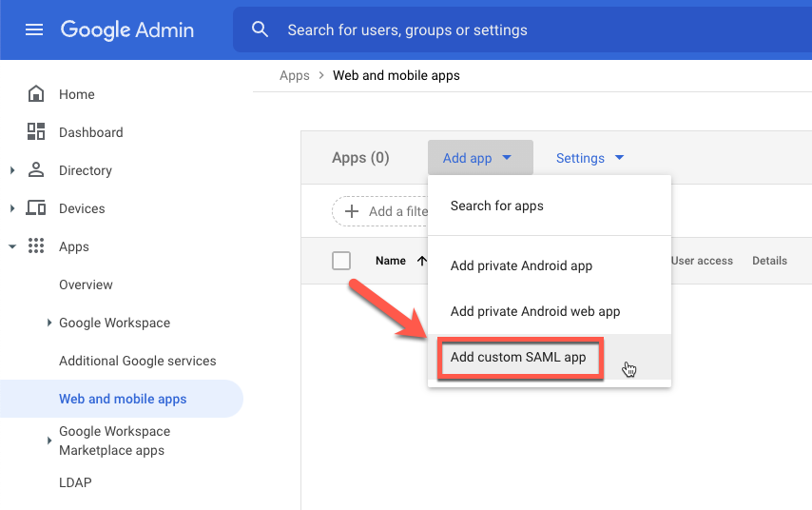Click the Apps (0) heading
The height and width of the screenshot is (510, 812).
[x=360, y=158]
